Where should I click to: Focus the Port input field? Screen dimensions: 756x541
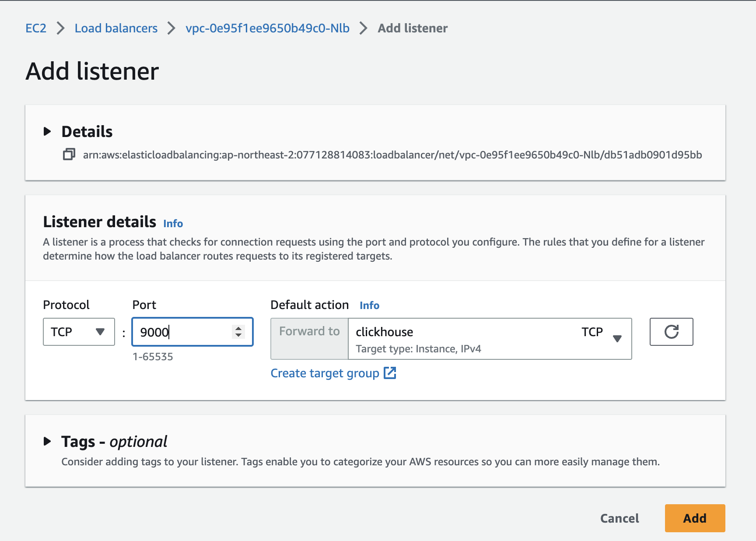[192, 332]
